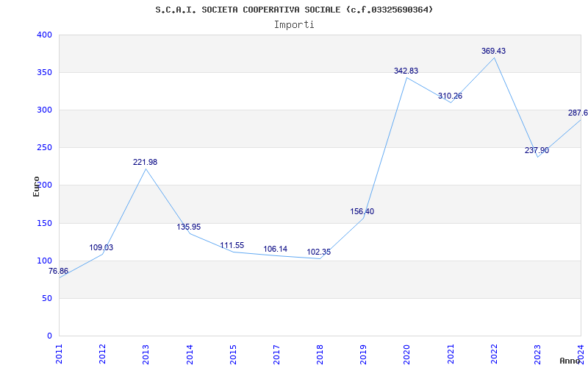Click the 2013 x-axis year label
This screenshot has width=588, height=368.
coord(146,354)
